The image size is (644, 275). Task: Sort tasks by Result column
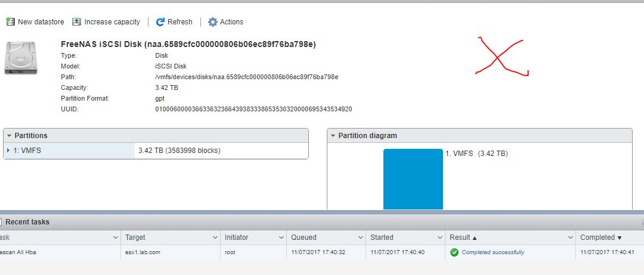[463, 237]
